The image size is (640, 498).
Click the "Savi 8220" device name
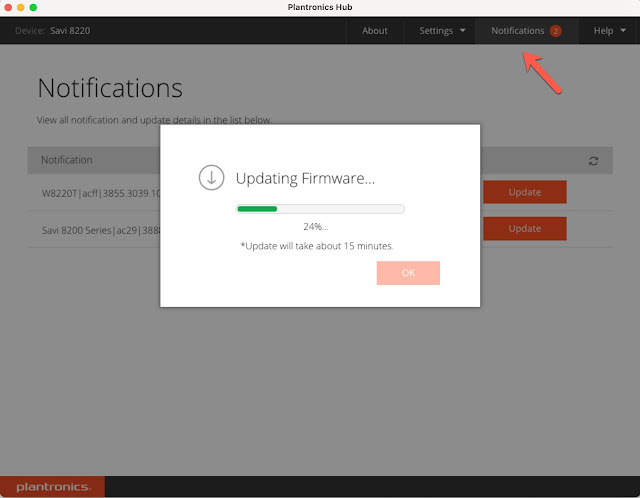point(70,31)
